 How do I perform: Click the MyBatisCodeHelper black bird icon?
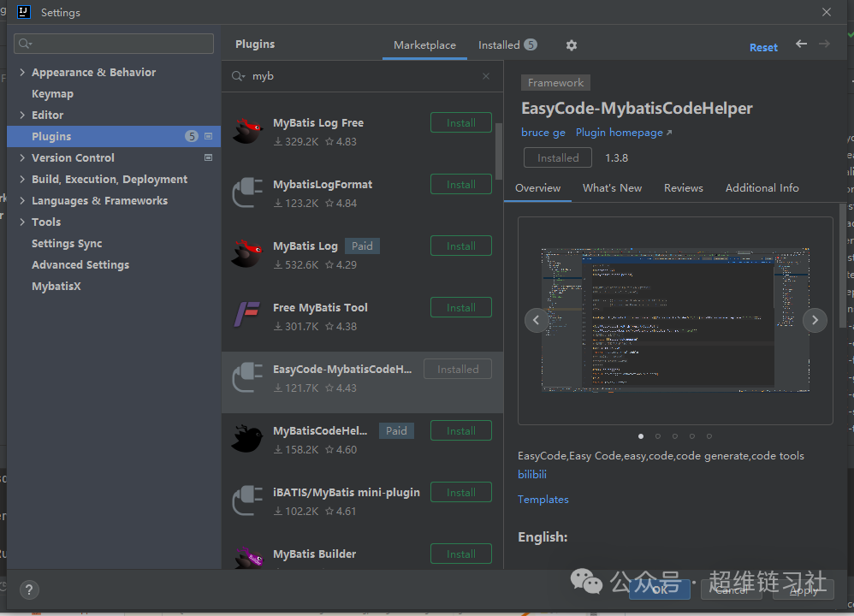(247, 438)
